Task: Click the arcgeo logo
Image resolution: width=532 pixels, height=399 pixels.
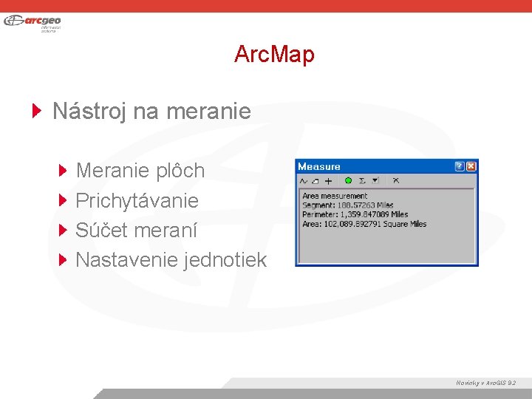Action: pyautogui.click(x=33, y=23)
